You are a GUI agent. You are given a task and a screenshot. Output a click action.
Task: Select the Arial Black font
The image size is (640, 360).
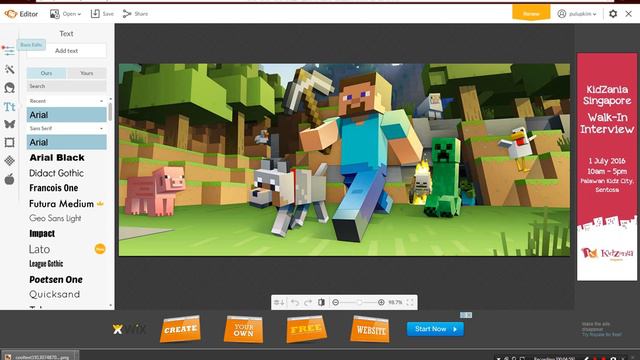click(57, 158)
